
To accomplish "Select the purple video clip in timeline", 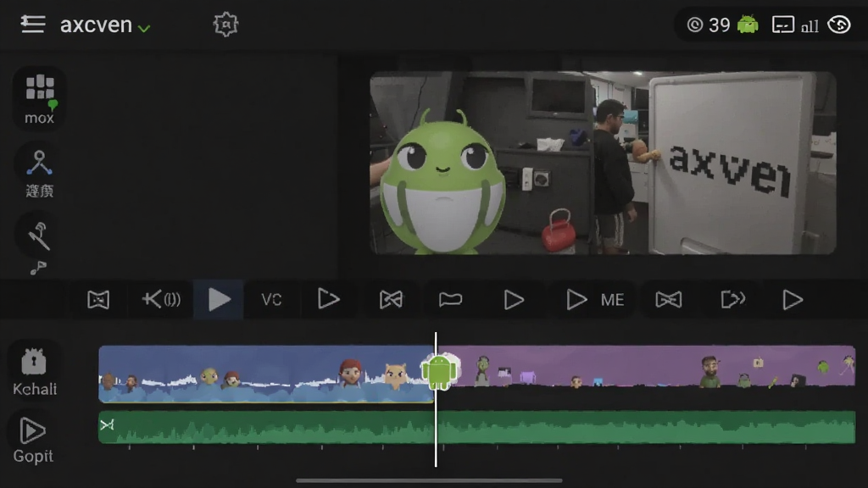I will click(x=647, y=366).
